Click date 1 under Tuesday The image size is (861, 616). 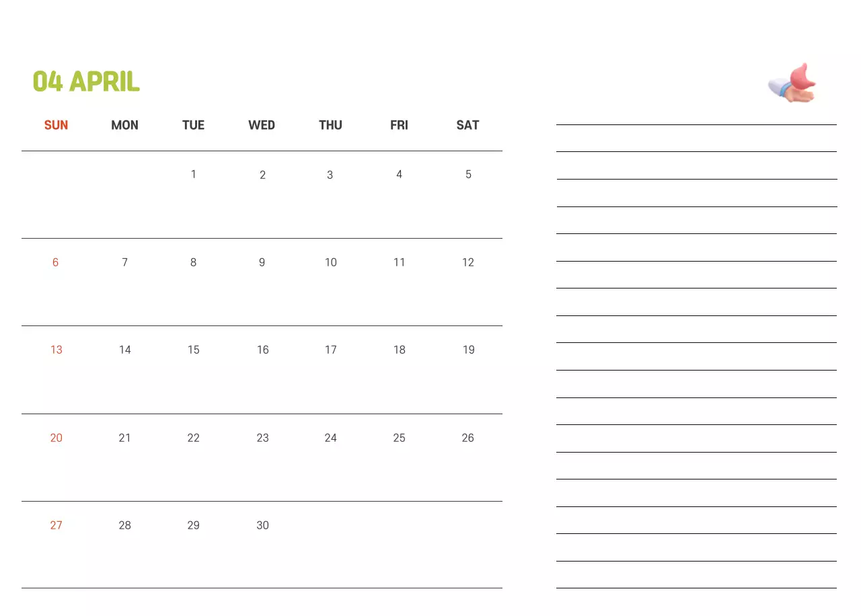[x=193, y=174]
